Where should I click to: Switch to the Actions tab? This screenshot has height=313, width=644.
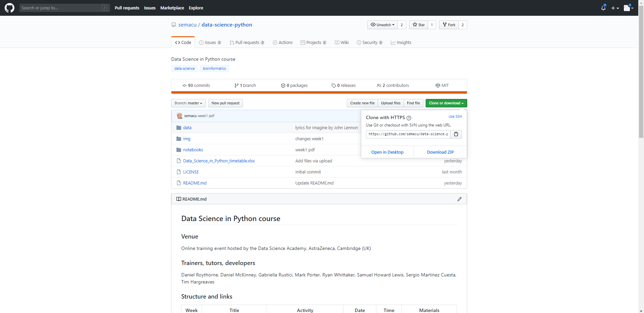pyautogui.click(x=283, y=43)
